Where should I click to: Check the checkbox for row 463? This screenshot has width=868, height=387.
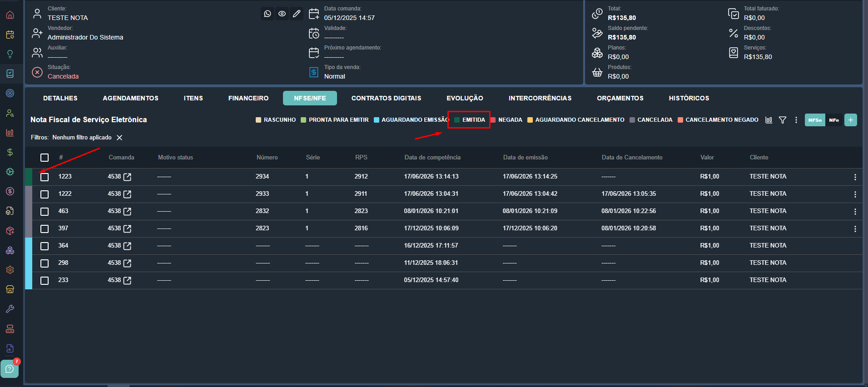click(x=45, y=211)
